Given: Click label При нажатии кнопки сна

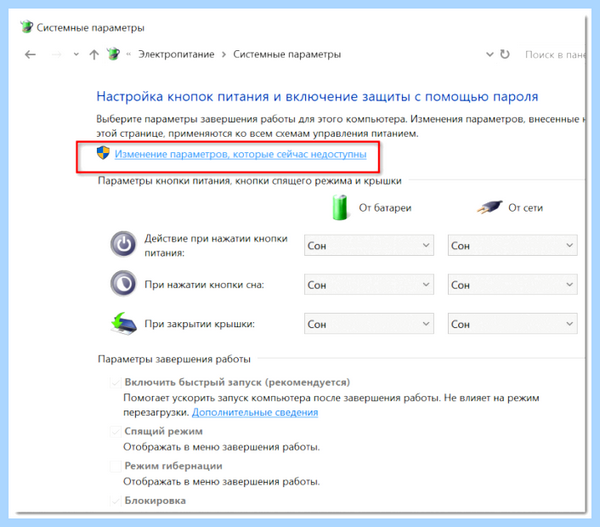Looking at the screenshot, I should [204, 285].
